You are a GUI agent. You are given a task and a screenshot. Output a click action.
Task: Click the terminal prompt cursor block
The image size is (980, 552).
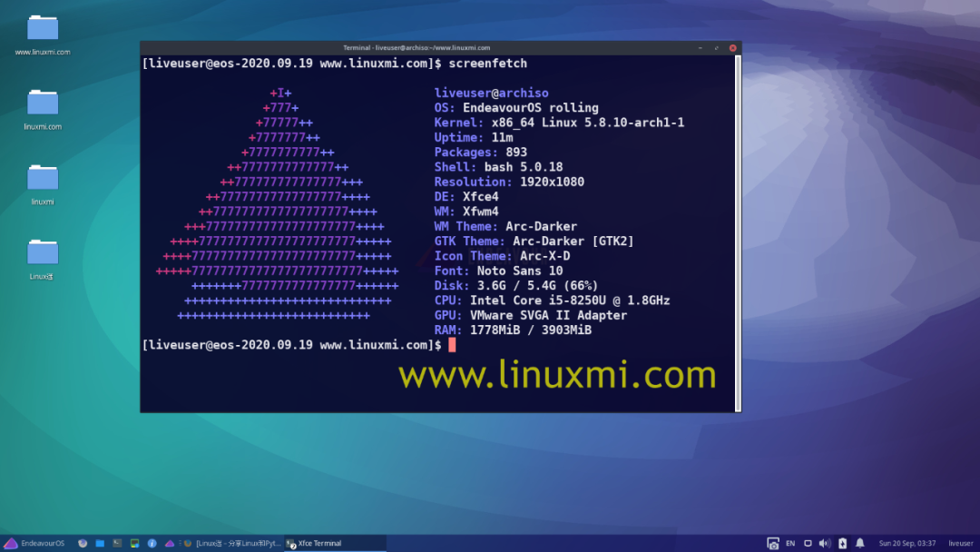(452, 345)
